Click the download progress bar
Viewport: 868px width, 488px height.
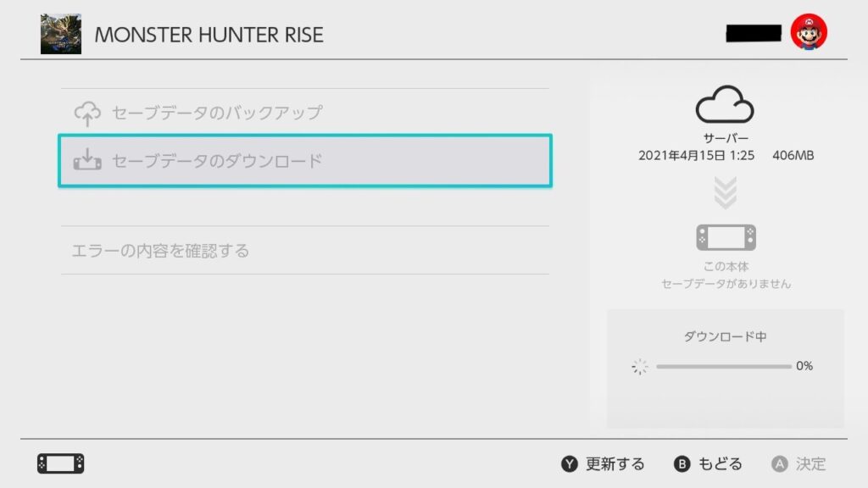coord(722,366)
